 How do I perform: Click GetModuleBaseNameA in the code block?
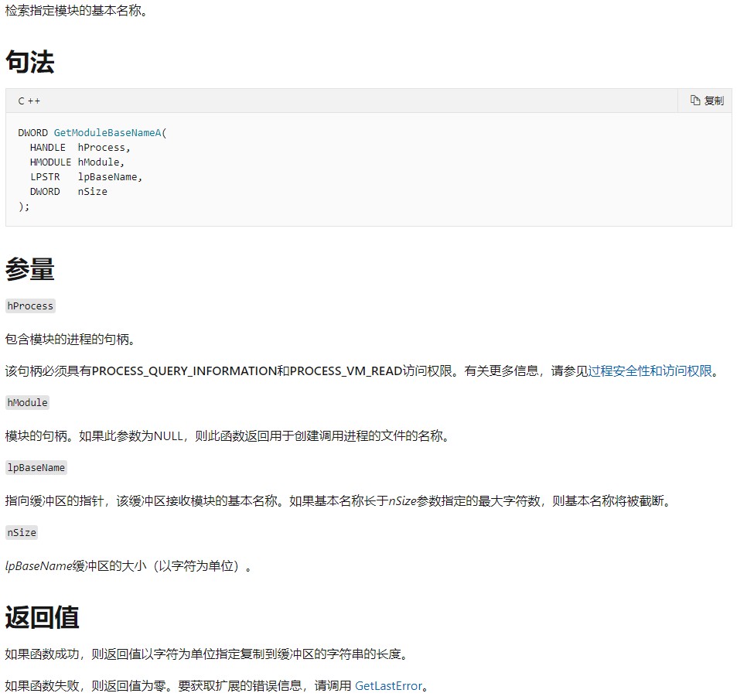[107, 133]
